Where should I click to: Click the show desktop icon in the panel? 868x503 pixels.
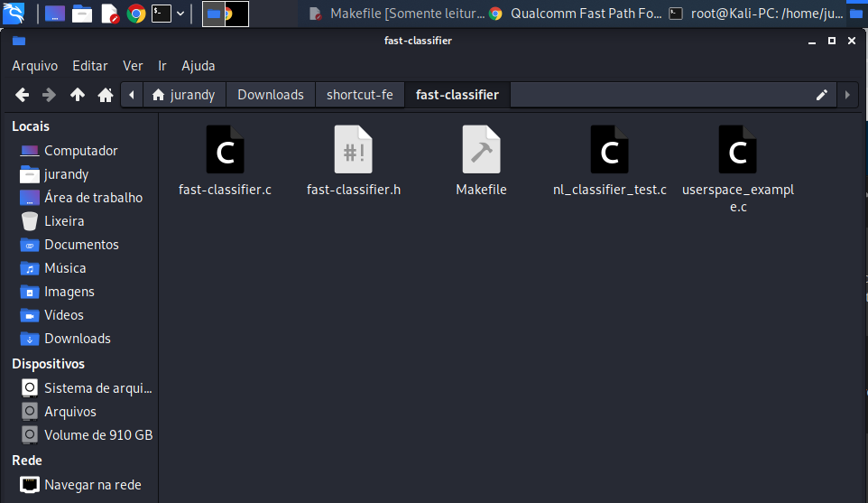click(55, 14)
